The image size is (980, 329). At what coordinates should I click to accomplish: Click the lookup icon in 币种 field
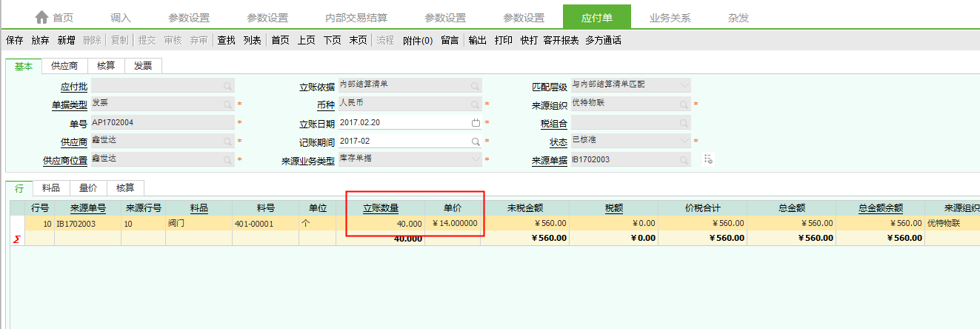coord(476,104)
